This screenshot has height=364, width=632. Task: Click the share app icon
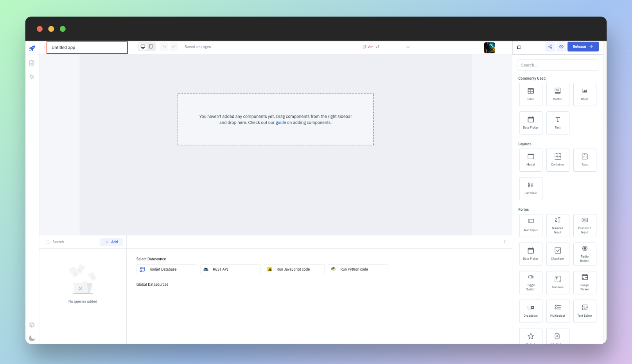click(550, 47)
